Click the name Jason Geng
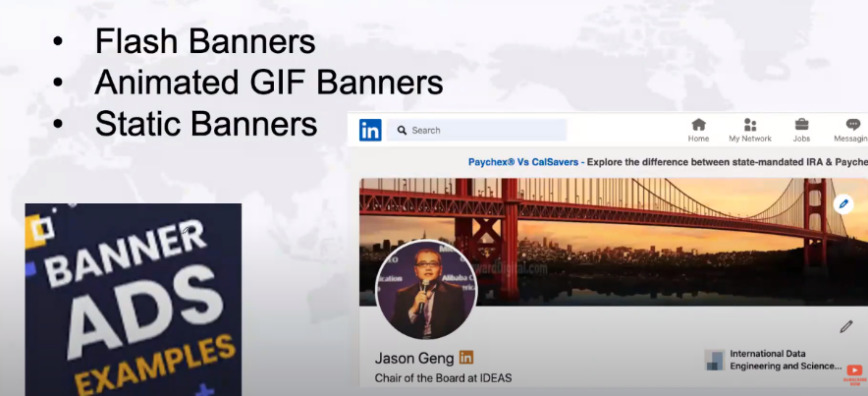 pos(414,359)
